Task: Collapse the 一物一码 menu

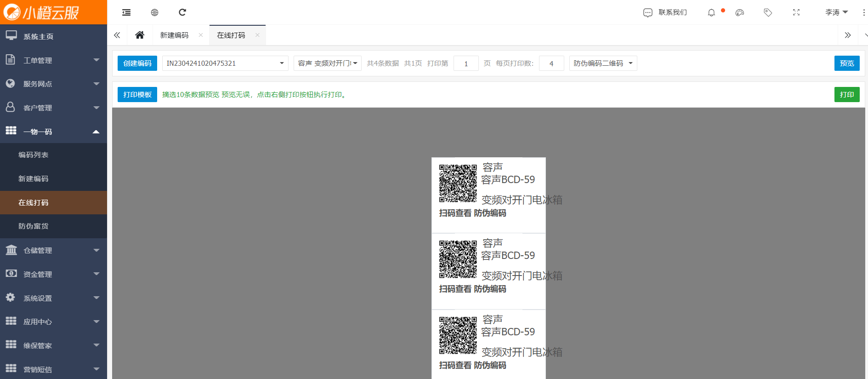Action: point(53,132)
